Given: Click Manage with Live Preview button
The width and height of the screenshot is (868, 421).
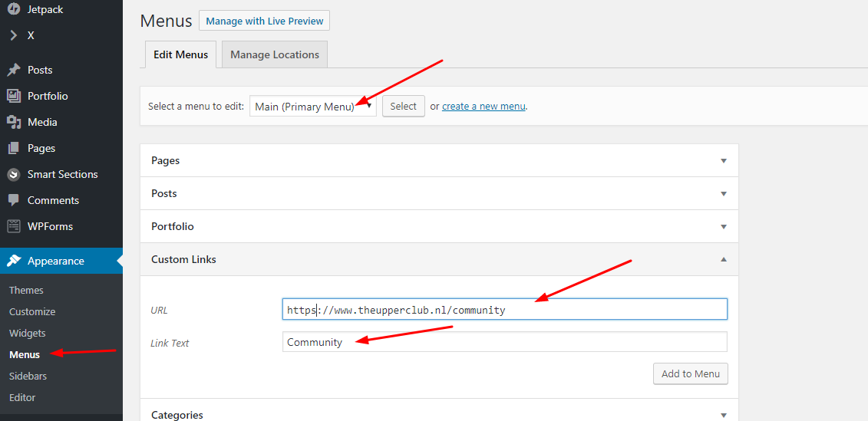Looking at the screenshot, I should pos(264,21).
